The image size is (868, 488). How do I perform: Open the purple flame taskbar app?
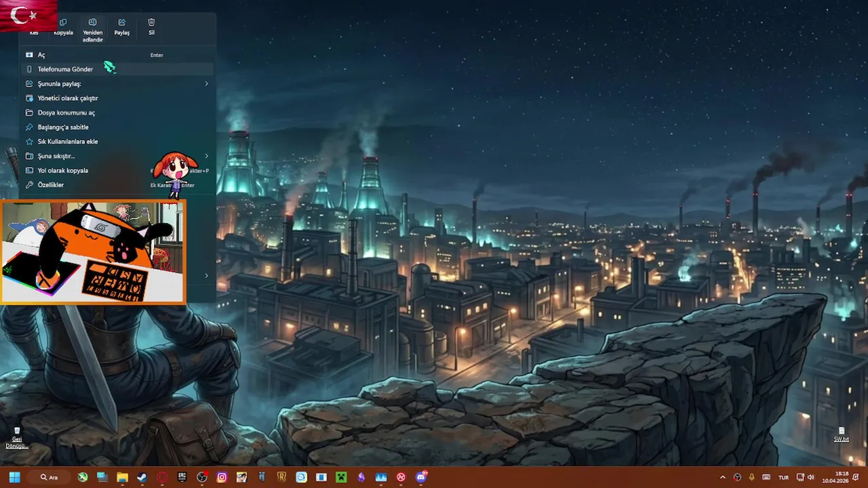coord(361,477)
